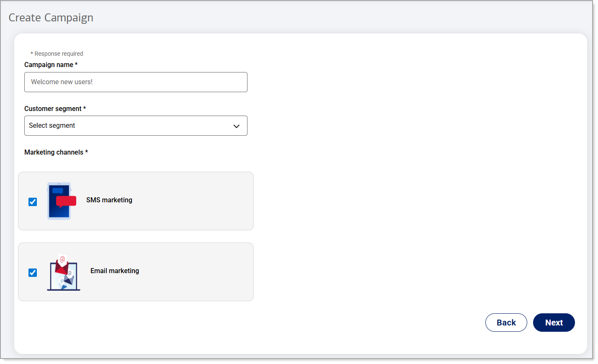The image size is (598, 364).
Task: Click the Email marketing label text
Action: (x=115, y=271)
